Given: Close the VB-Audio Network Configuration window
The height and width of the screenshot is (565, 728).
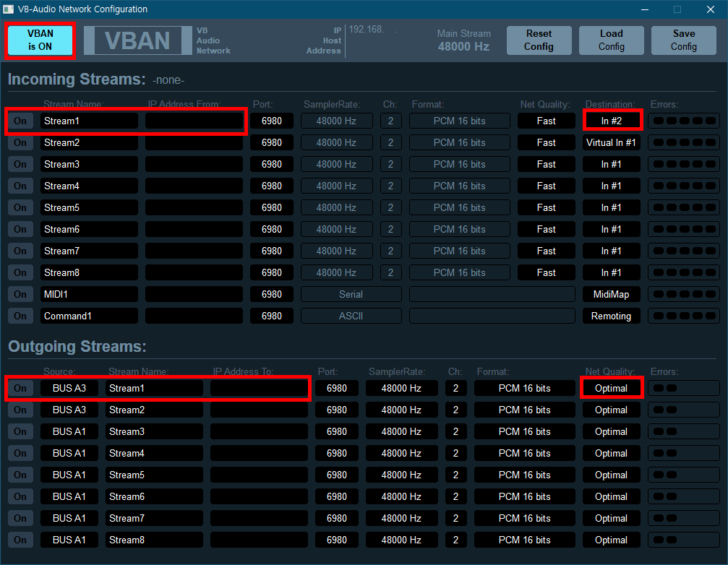Looking at the screenshot, I should coord(711,9).
